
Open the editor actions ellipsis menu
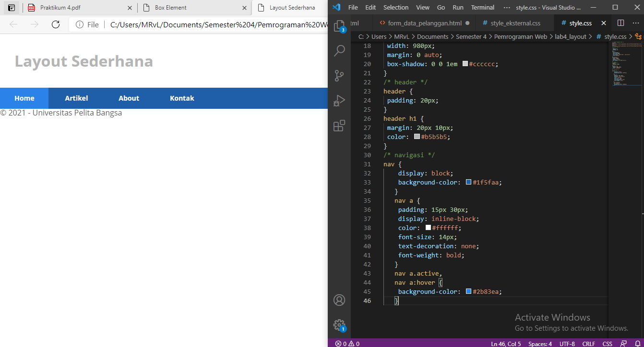click(x=636, y=23)
